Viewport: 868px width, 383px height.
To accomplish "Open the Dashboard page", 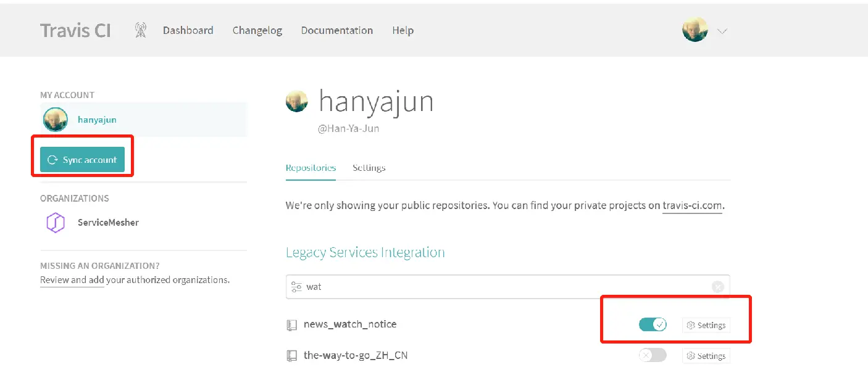I will [188, 30].
